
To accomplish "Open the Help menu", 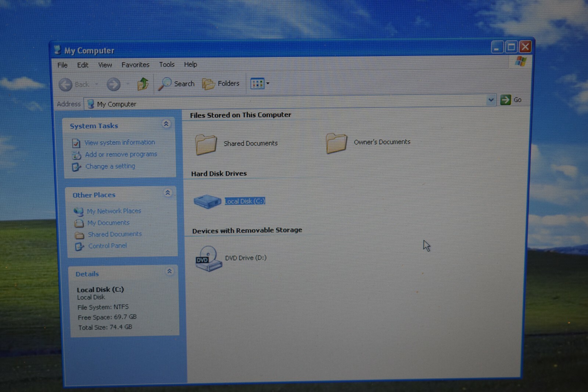I will [190, 64].
